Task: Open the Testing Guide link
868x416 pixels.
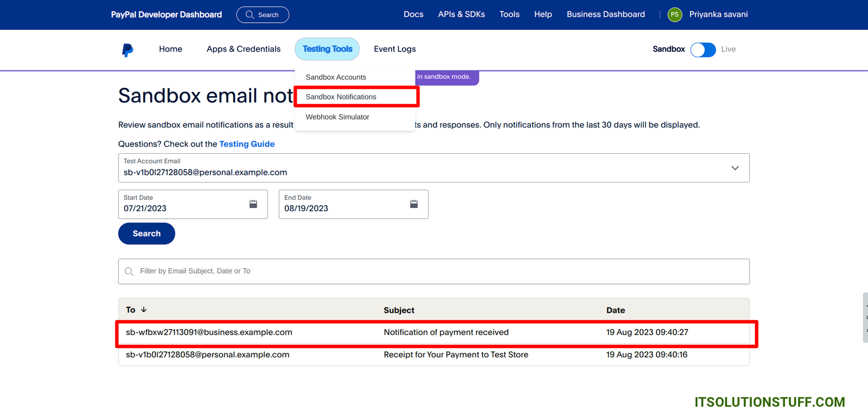Action: [x=247, y=144]
